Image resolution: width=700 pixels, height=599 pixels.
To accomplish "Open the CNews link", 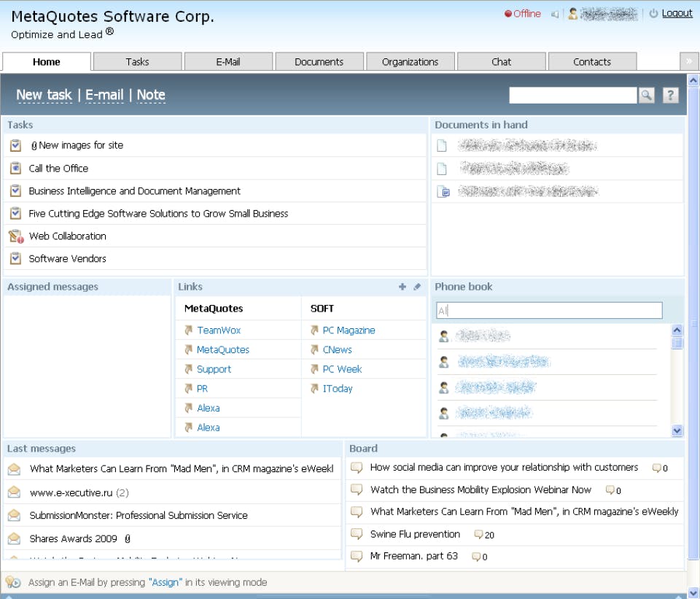I will coord(337,349).
